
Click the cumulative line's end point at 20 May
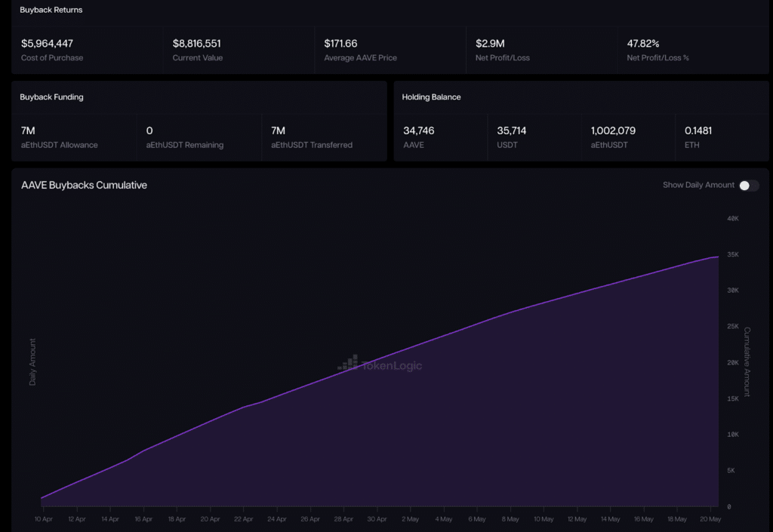(718, 257)
